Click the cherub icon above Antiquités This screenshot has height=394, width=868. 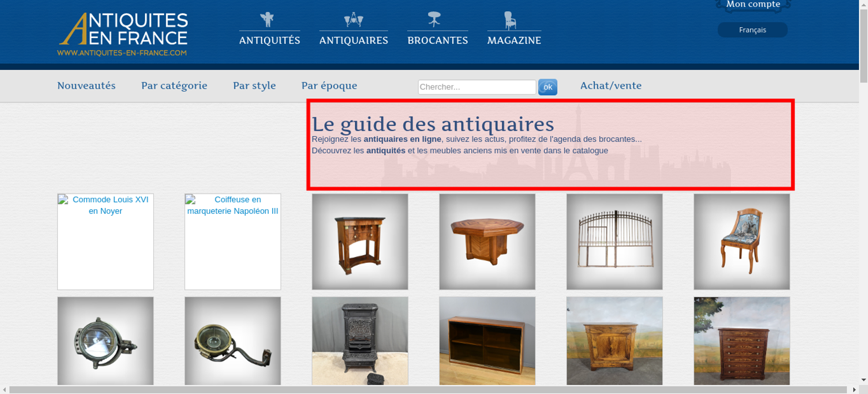pyautogui.click(x=267, y=20)
